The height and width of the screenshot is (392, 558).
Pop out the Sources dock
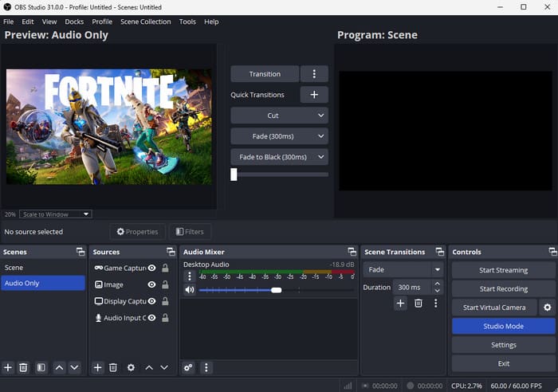click(x=171, y=252)
